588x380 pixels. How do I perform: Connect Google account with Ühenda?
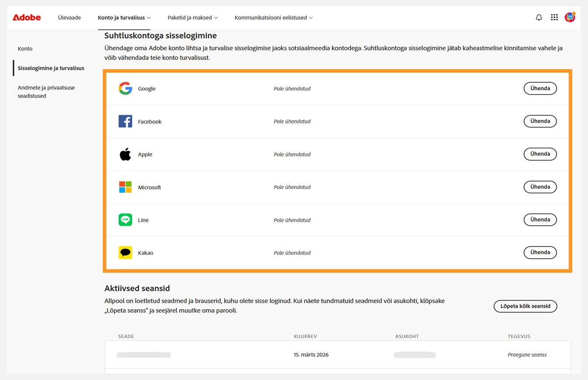[540, 88]
